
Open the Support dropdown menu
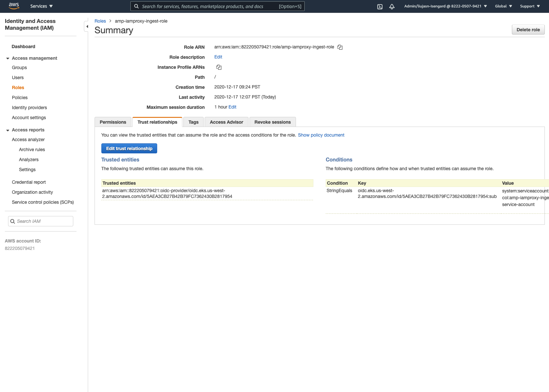[x=530, y=6]
